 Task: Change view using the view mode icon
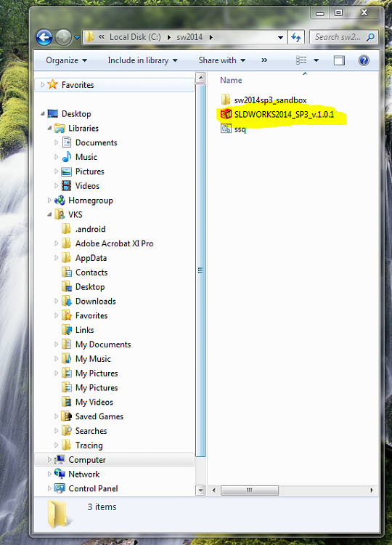pos(301,60)
